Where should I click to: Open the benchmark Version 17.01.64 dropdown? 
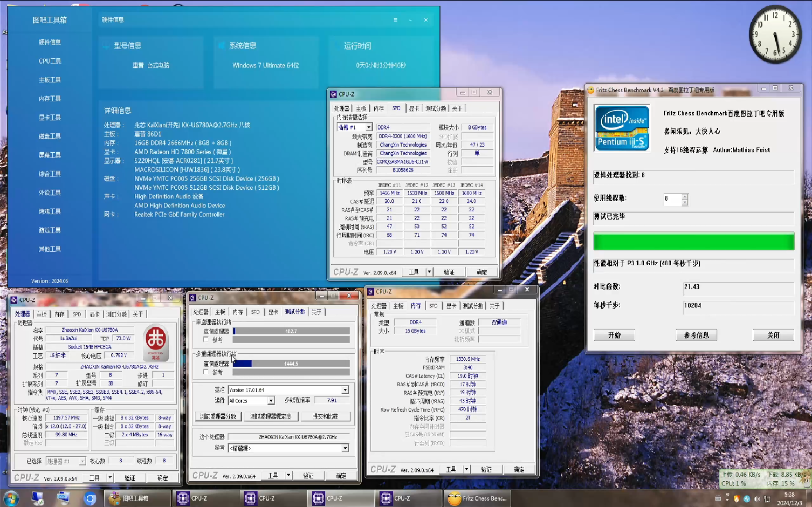pos(345,390)
